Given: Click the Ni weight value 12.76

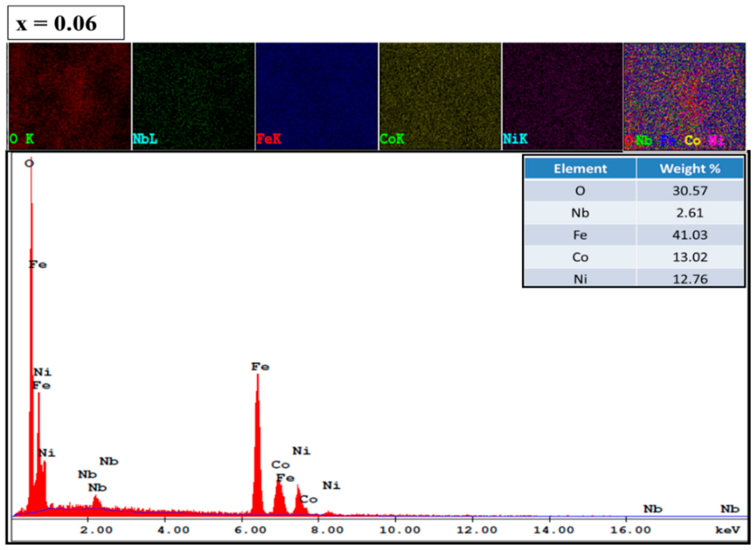Looking at the screenshot, I should pyautogui.click(x=690, y=279).
